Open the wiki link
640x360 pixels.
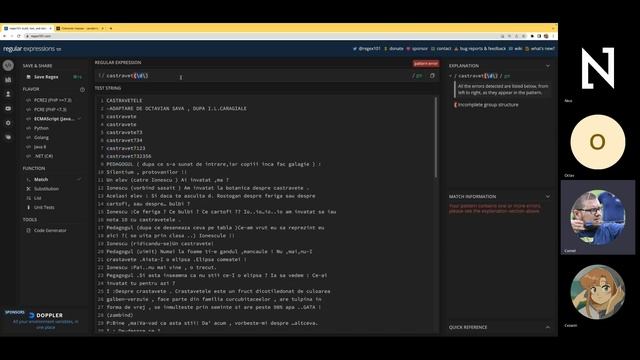click(x=516, y=49)
